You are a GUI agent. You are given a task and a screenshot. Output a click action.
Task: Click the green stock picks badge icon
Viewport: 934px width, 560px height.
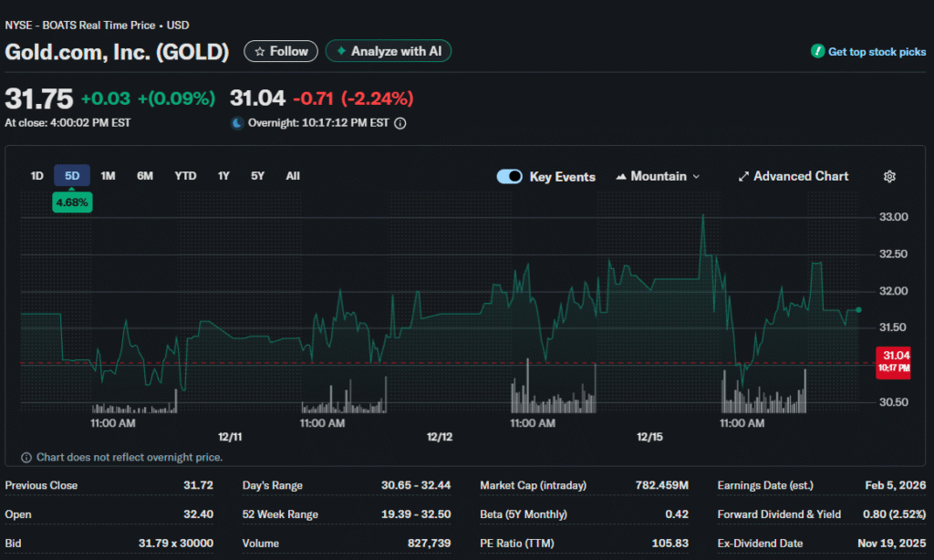817,52
